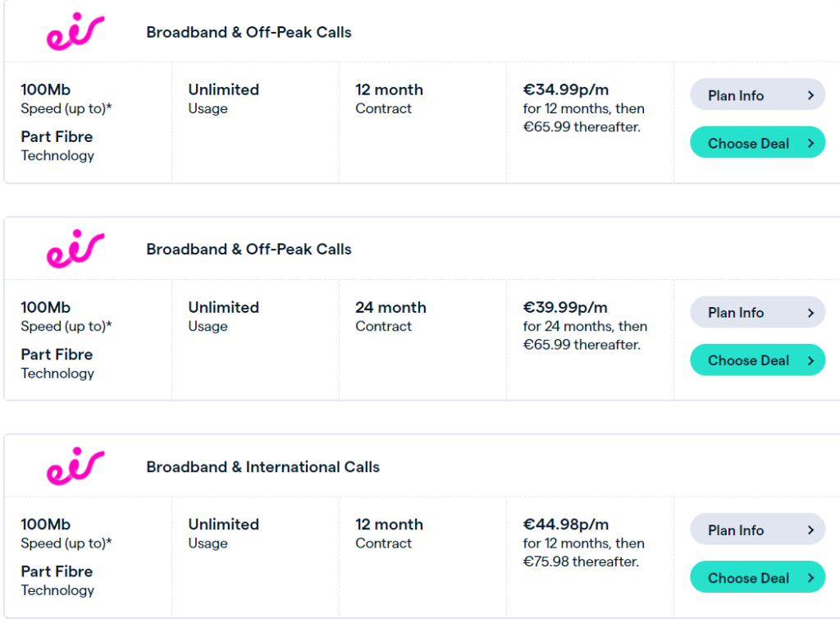Image resolution: width=840 pixels, height=619 pixels.
Task: Click the eir logo on the €34.99 plan
Action: coord(75,32)
